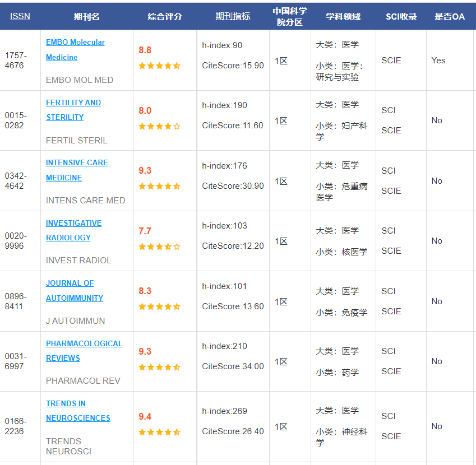Select the ISSN value 0020-9996

16,241
